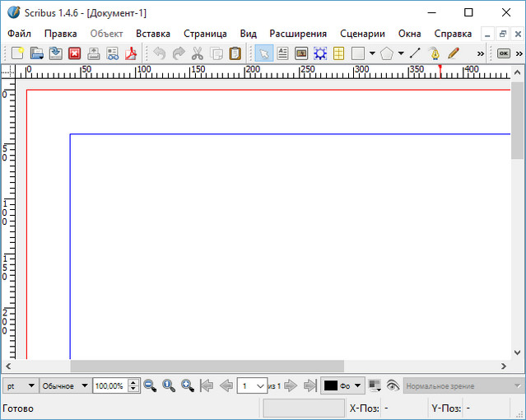The image size is (526, 420).
Task: Toggle the color management icon in status bar
Action: 375,385
